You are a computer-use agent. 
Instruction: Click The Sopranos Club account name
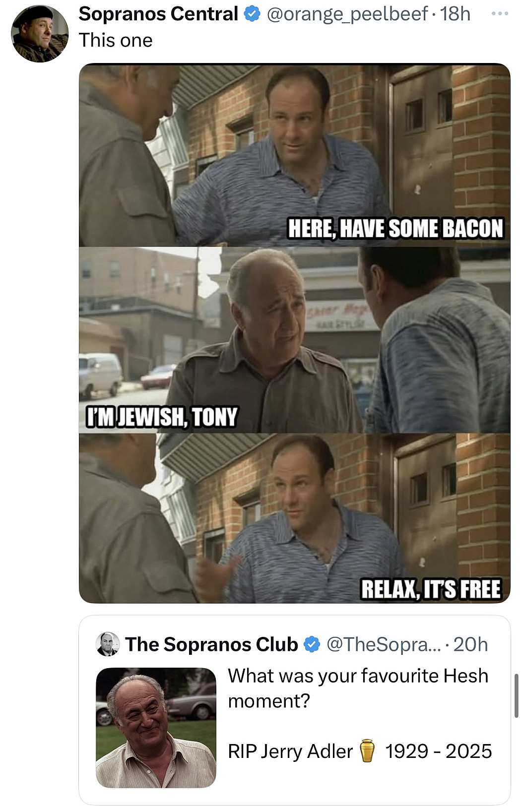211,644
